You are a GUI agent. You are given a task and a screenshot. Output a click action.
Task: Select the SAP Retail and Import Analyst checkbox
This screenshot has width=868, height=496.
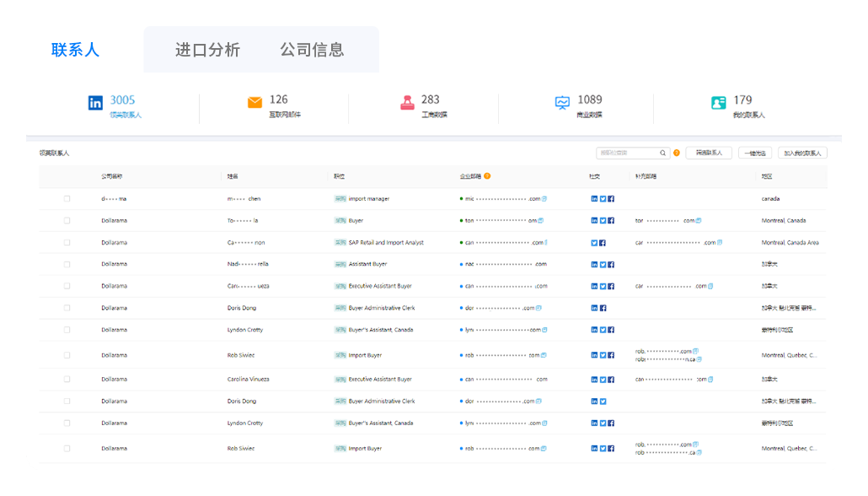[67, 242]
